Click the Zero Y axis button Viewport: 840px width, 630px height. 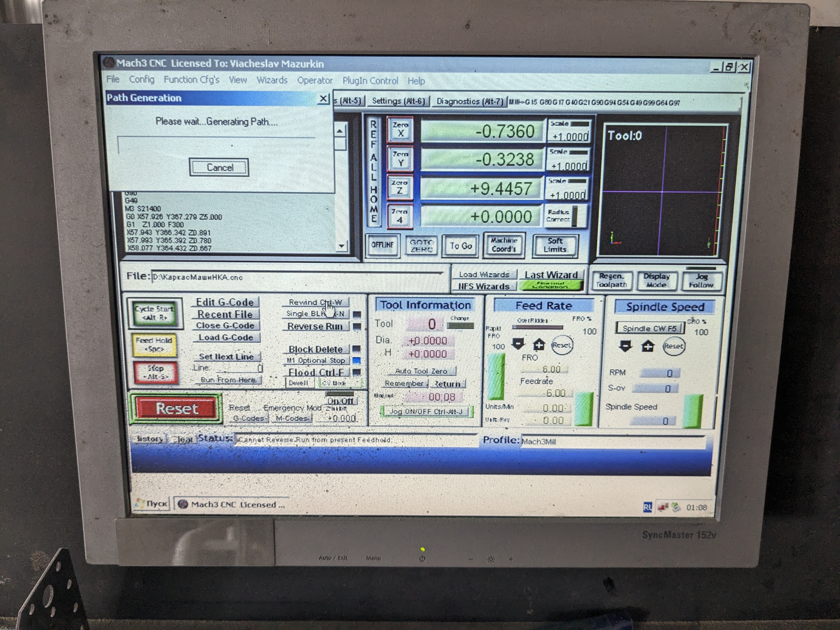[400, 159]
